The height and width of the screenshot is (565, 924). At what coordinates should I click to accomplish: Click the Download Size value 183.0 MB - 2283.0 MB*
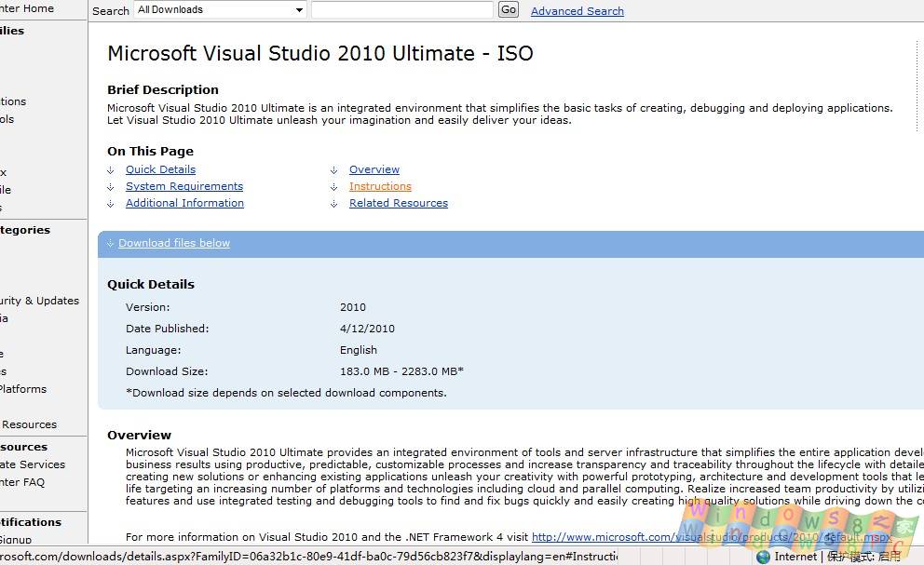tap(401, 371)
